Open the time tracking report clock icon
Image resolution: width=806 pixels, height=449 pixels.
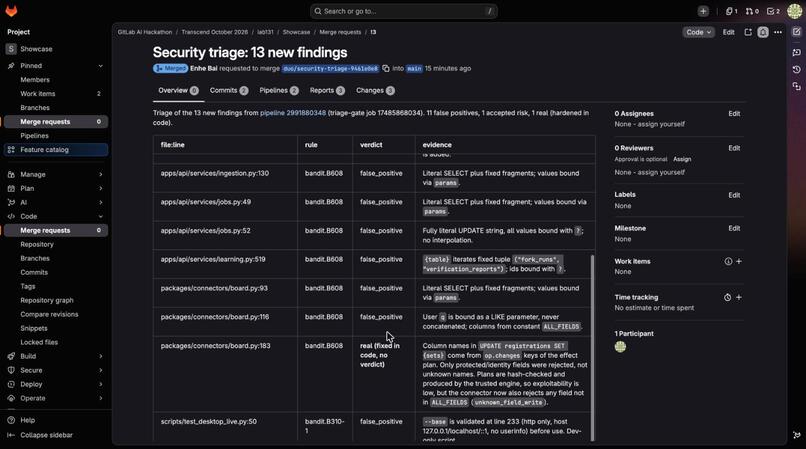click(x=727, y=297)
